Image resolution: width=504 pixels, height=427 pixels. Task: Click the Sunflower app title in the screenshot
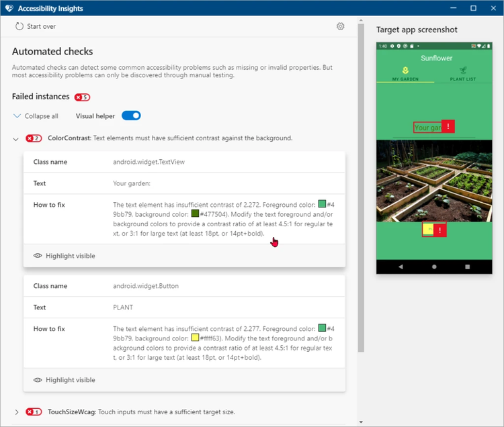(437, 58)
